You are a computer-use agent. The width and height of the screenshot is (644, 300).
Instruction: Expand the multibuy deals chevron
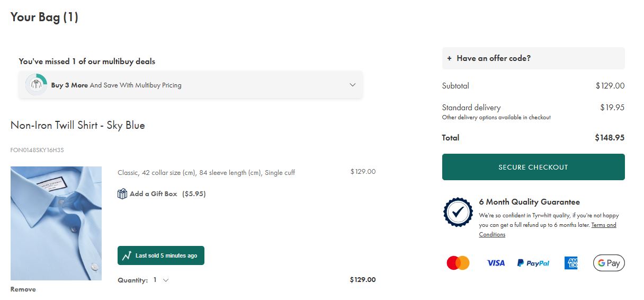(x=353, y=85)
